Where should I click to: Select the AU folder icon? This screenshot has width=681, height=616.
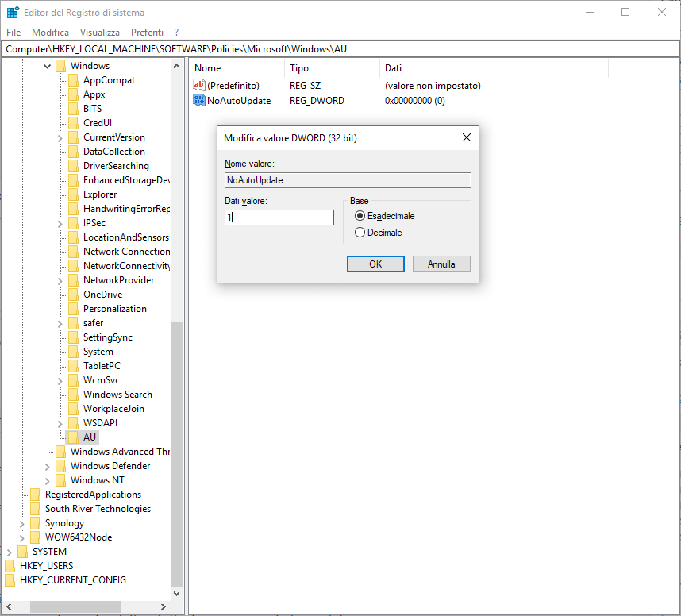tap(73, 437)
